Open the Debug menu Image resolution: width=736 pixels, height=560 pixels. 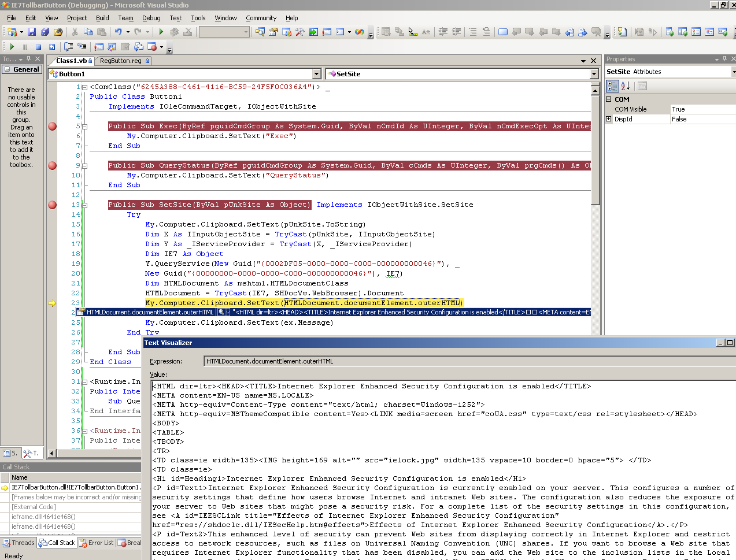(x=151, y=18)
